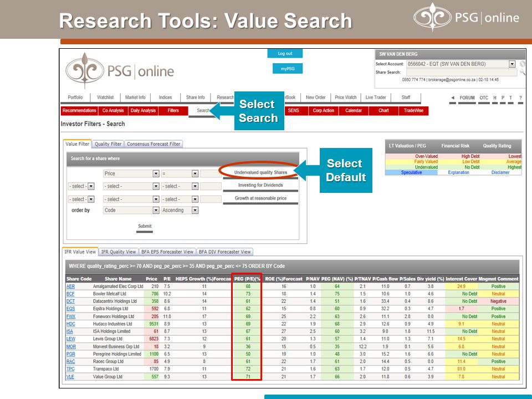Open the Recommendations submenu

pos(79,111)
